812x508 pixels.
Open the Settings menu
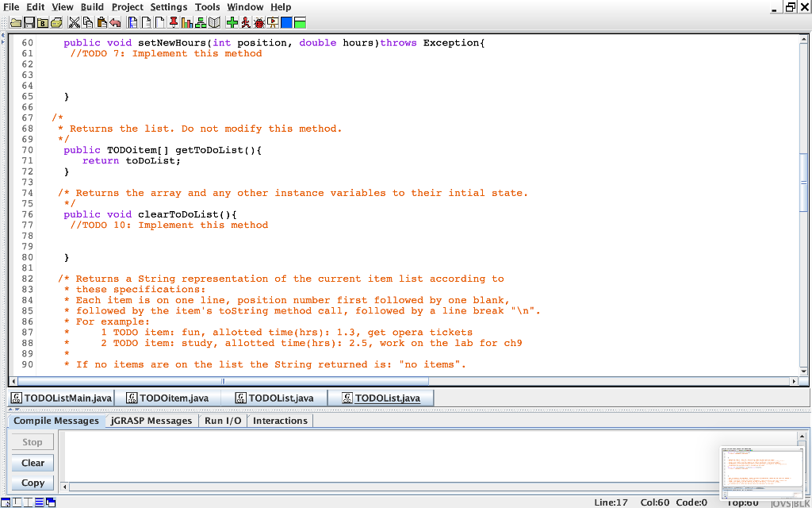coord(169,7)
